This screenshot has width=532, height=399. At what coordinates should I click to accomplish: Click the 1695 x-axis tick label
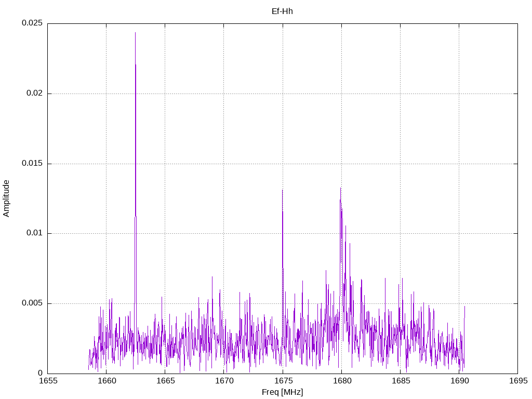pyautogui.click(x=518, y=381)
